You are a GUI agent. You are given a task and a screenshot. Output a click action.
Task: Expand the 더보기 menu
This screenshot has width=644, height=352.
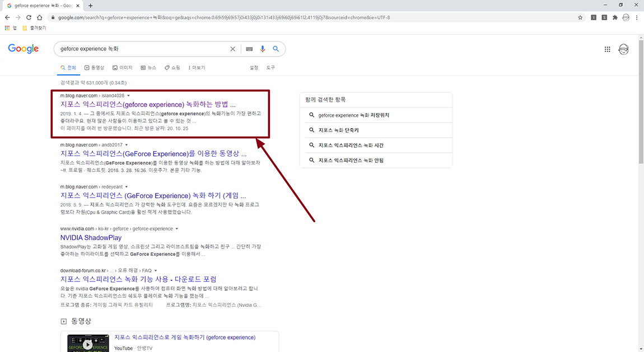(x=197, y=68)
